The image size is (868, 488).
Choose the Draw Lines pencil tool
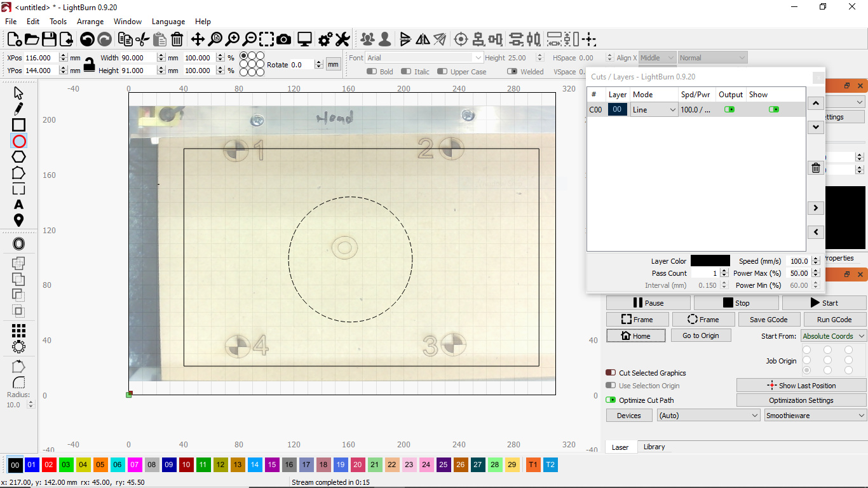(x=18, y=109)
